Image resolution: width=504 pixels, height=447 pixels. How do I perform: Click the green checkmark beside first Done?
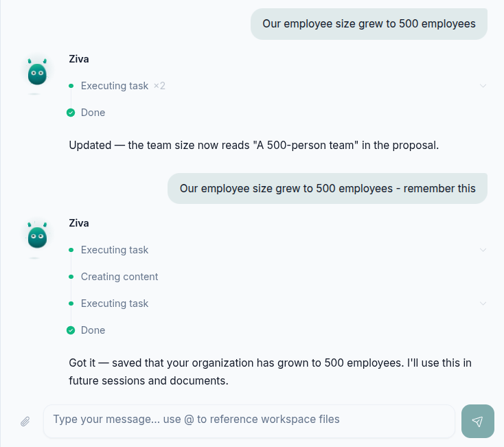(71, 113)
